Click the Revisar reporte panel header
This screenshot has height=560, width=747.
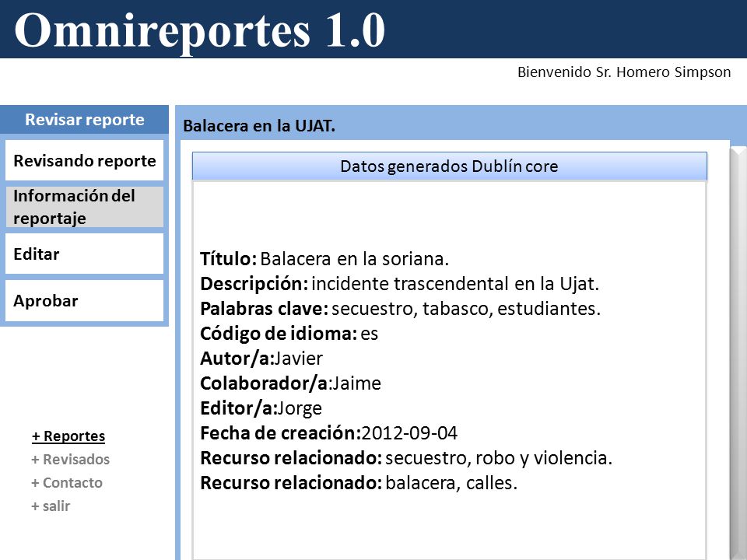pyautogui.click(x=84, y=120)
